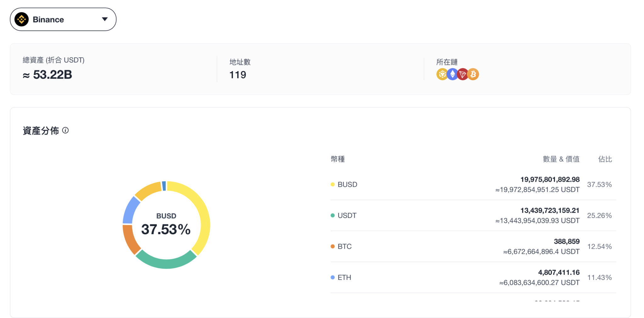Screen dimensions: 644x318
Task: Click the Ethereum chain icon
Action: (452, 74)
